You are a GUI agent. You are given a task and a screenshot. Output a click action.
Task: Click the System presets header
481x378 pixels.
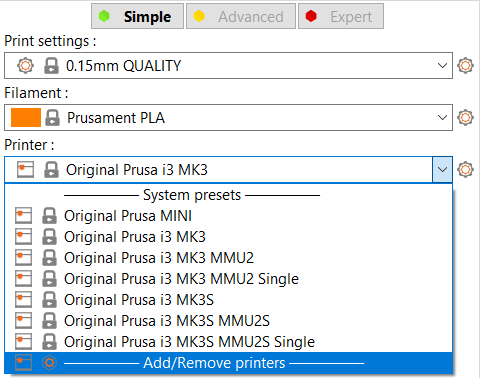click(x=192, y=195)
